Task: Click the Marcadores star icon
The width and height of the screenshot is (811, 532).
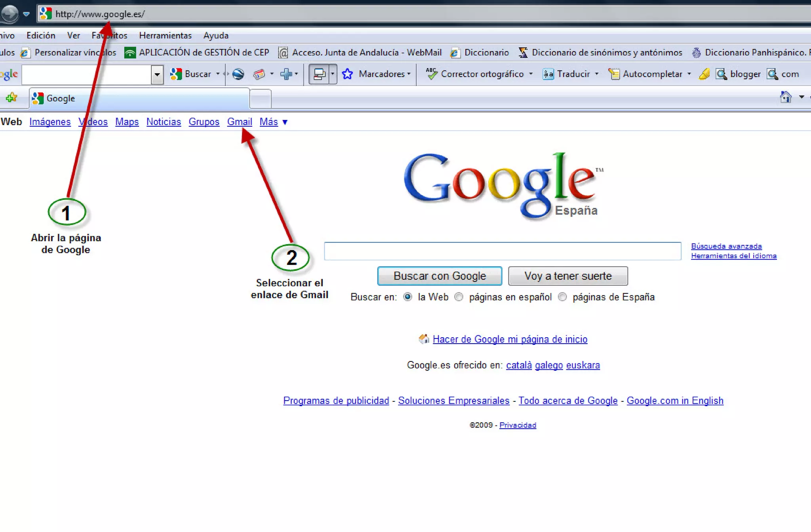Action: 347,74
